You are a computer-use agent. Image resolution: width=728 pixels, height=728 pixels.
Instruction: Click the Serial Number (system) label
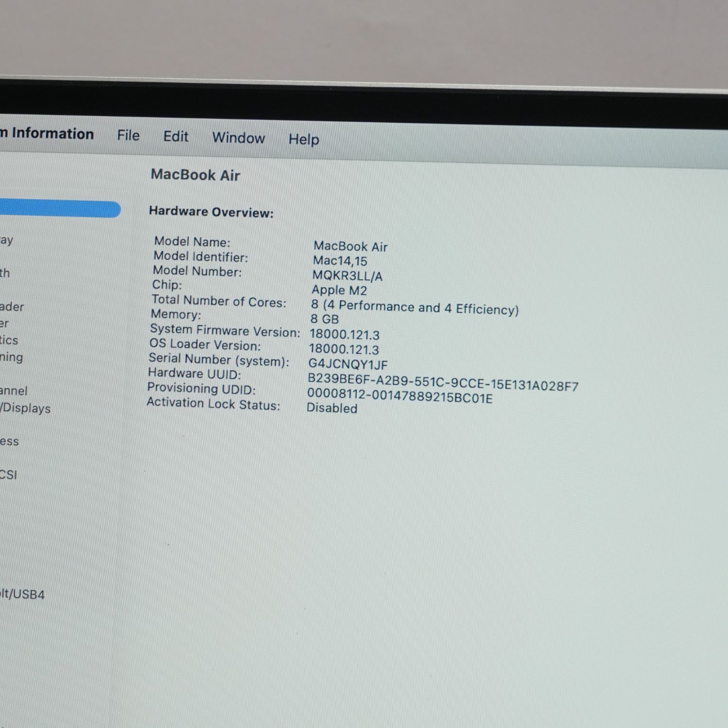[x=219, y=360]
